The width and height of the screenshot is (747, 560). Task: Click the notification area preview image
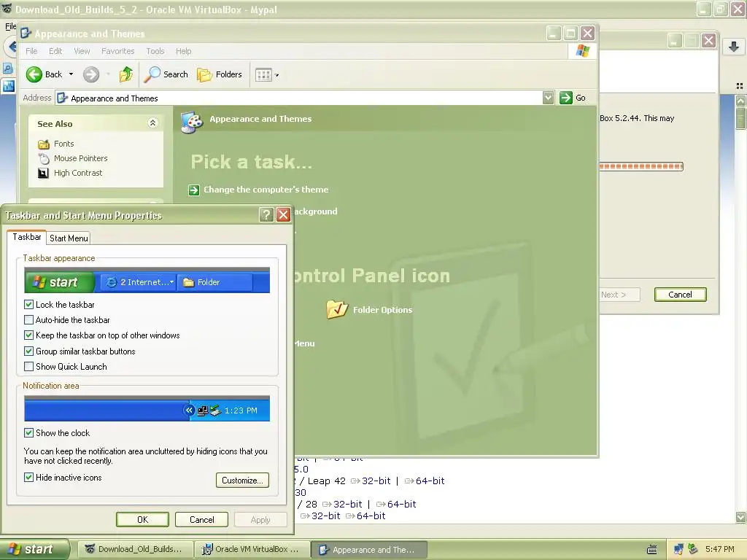(x=147, y=408)
